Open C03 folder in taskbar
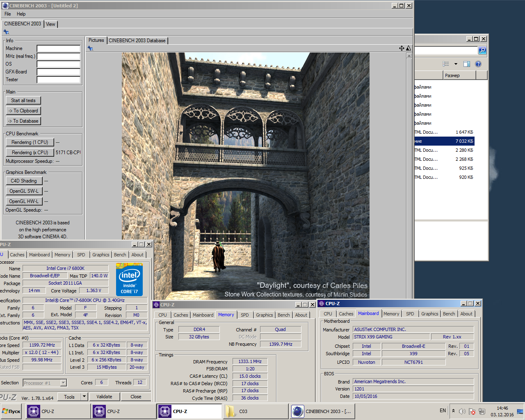This screenshot has width=525, height=420. pos(256,411)
